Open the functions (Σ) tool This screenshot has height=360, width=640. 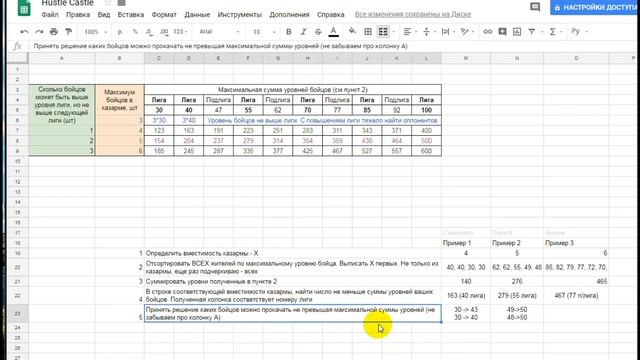tap(552, 32)
